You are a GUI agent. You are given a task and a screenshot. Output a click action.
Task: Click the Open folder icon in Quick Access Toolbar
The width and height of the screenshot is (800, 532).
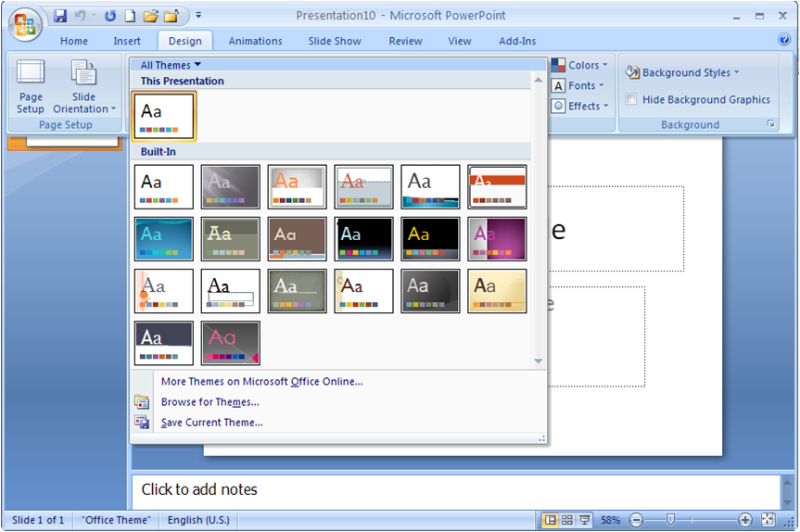point(150,16)
